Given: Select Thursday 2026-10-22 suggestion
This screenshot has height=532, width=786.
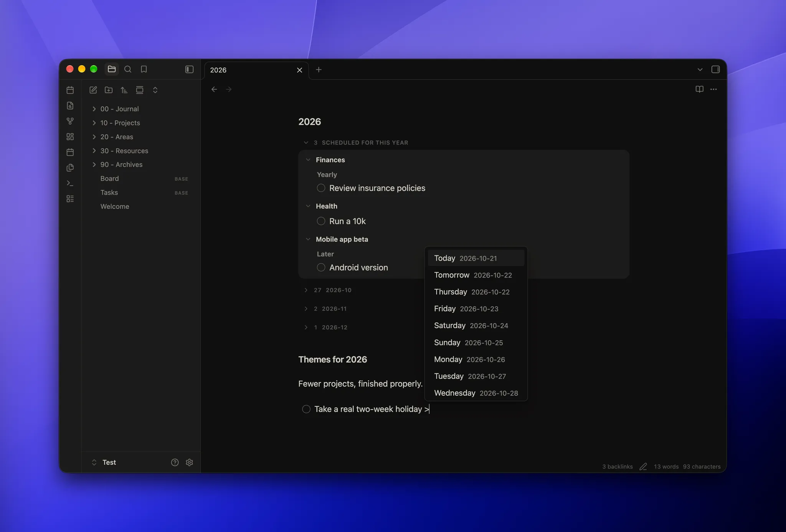Looking at the screenshot, I should [x=476, y=292].
